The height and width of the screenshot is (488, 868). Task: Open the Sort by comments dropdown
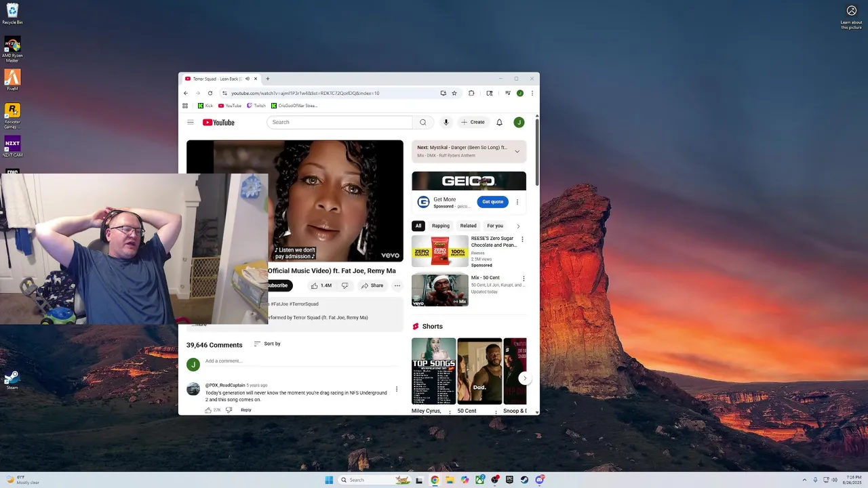pos(267,344)
